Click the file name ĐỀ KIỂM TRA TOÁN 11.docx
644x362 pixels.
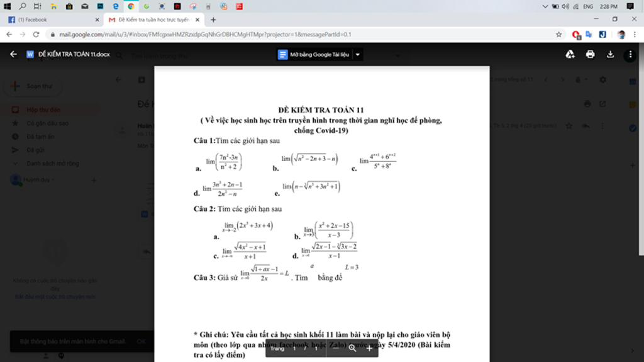point(74,54)
